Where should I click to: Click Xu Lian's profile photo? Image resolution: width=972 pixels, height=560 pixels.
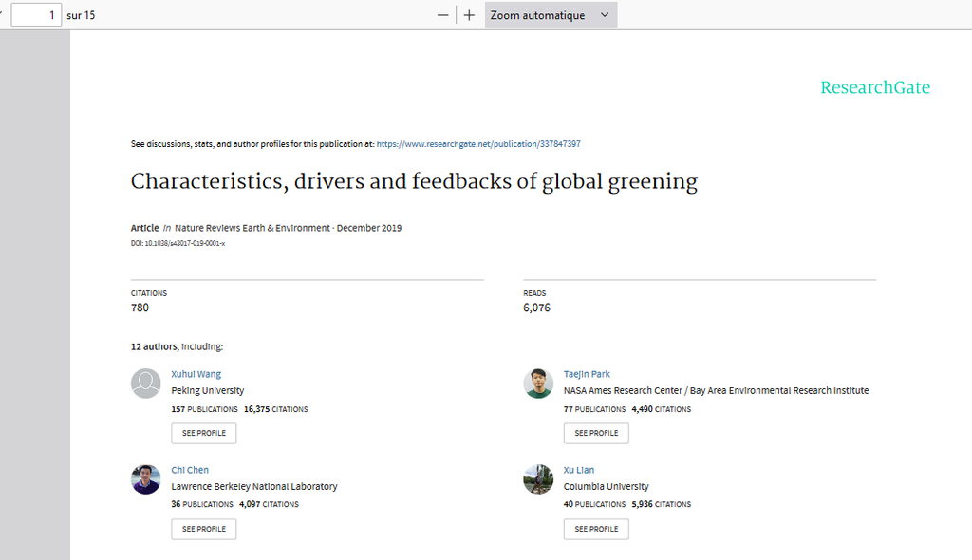click(538, 479)
